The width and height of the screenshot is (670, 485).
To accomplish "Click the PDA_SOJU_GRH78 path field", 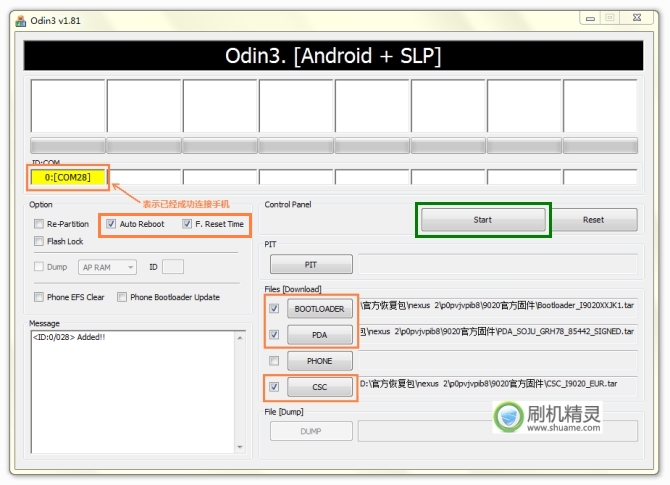I will [498, 334].
